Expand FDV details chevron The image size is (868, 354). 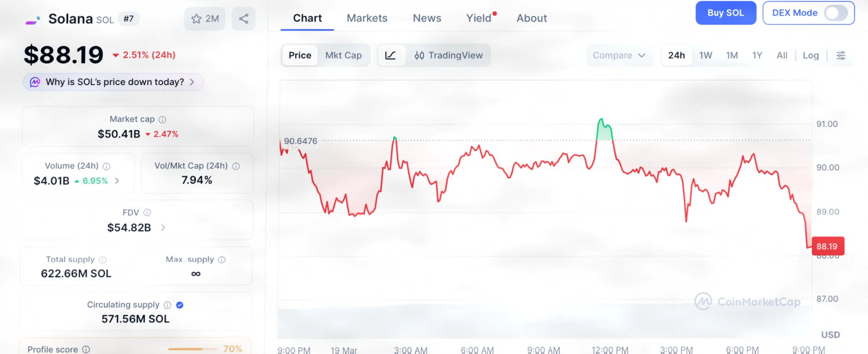(x=163, y=228)
